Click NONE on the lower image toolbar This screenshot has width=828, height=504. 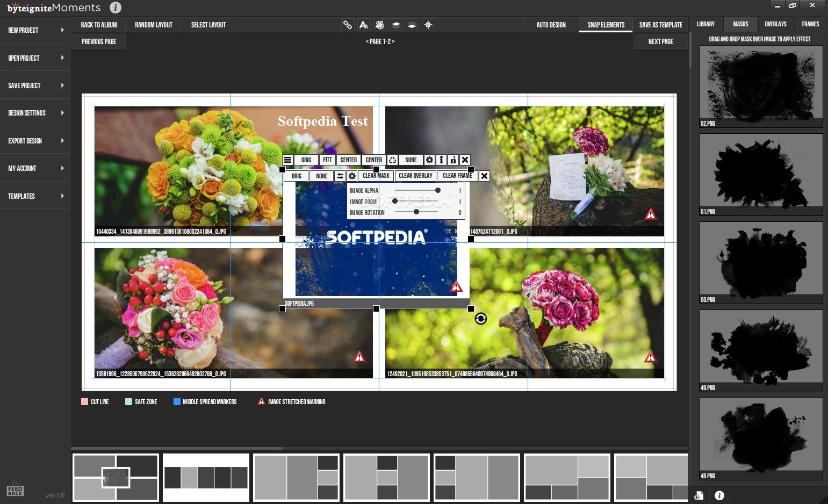pyautogui.click(x=321, y=176)
